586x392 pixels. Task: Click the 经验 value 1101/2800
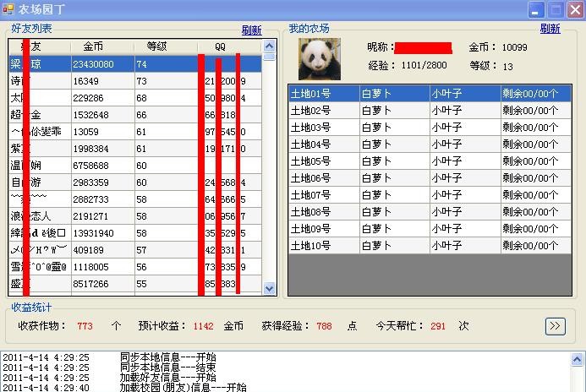click(x=424, y=65)
